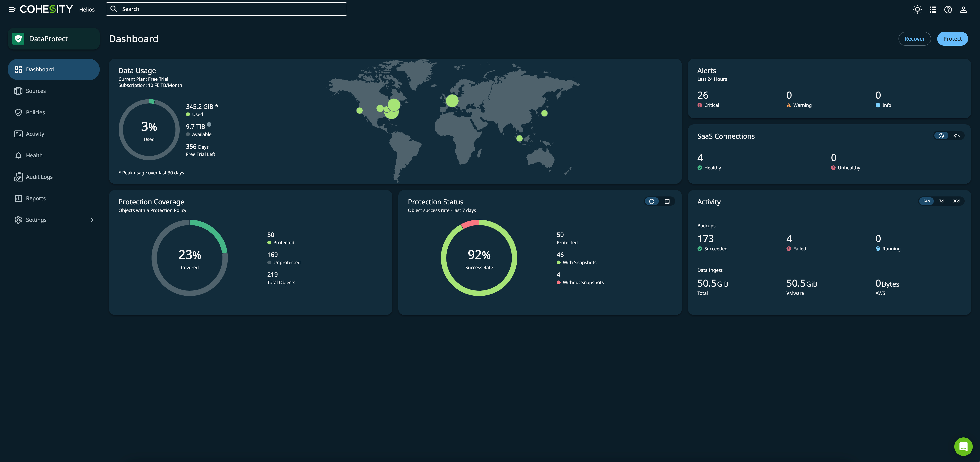Open the apps grid menu
The height and width of the screenshot is (462, 980).
[932, 9]
